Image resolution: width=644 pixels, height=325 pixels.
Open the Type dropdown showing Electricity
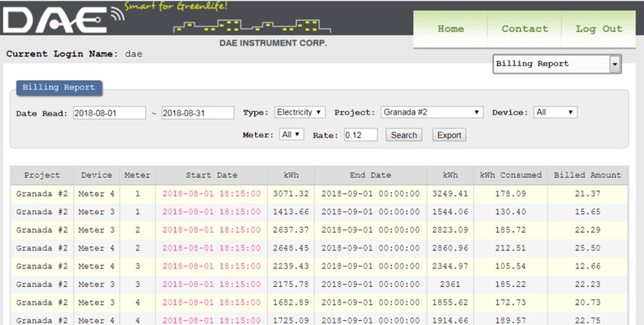coord(300,112)
